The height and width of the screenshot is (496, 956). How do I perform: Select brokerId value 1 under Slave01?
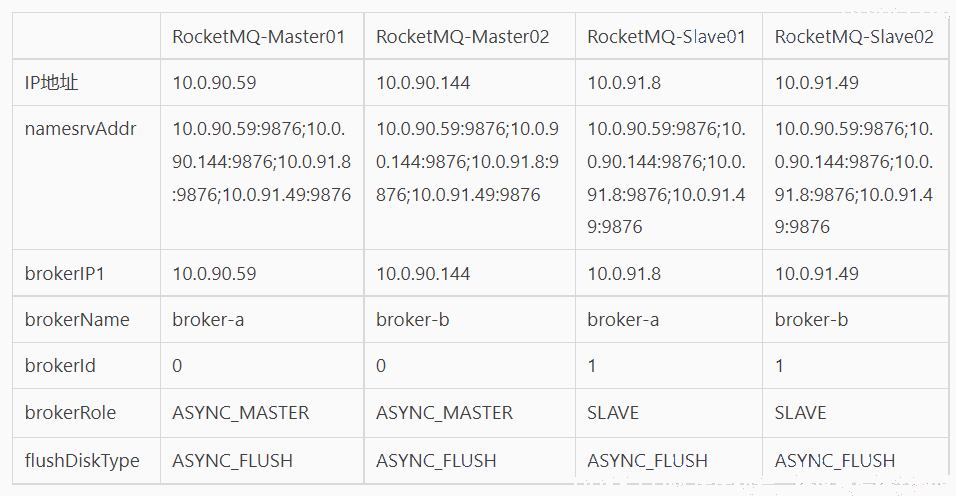pyautogui.click(x=591, y=366)
